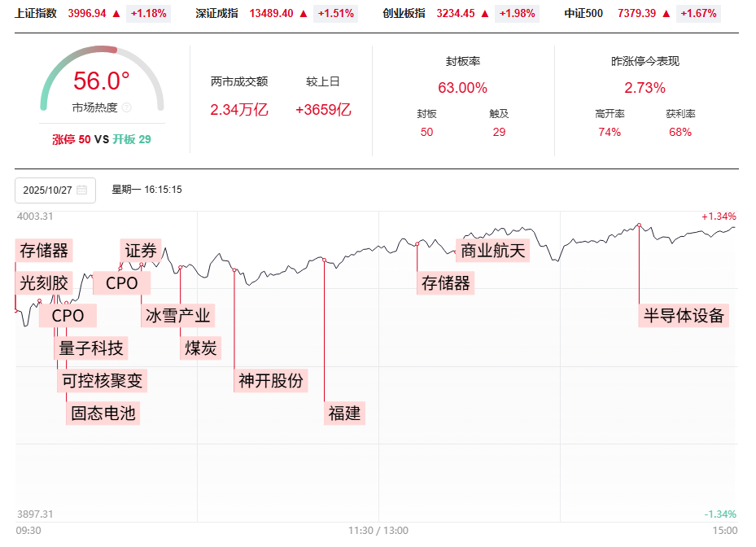Screen dimensions: 756x547
Task: Click the 中证500 index name
Action: coord(583,14)
